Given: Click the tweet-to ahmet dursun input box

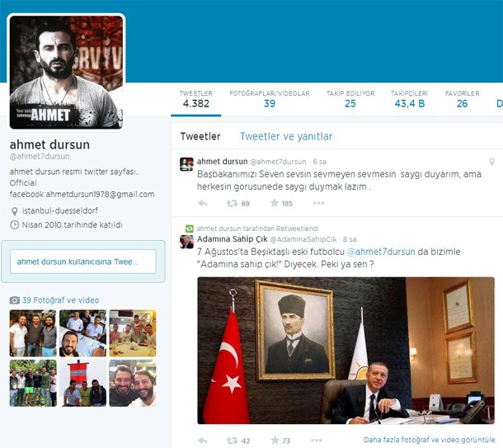Looking at the screenshot, I should 86,262.
